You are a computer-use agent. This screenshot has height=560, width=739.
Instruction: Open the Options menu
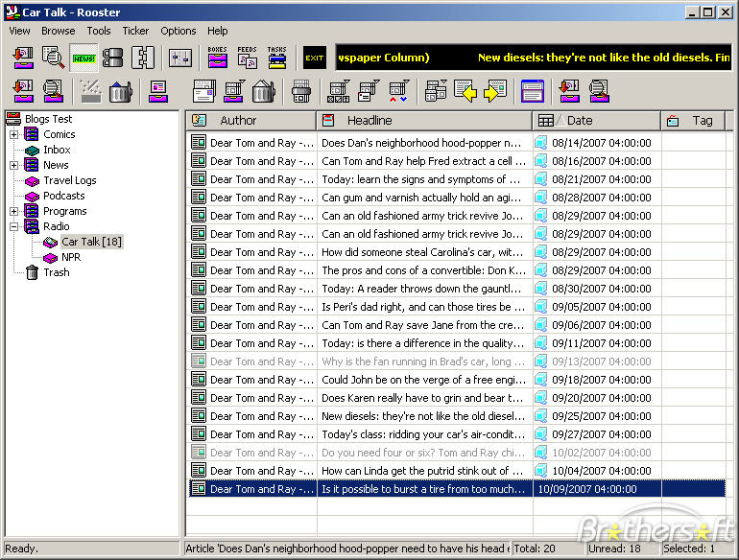179,31
